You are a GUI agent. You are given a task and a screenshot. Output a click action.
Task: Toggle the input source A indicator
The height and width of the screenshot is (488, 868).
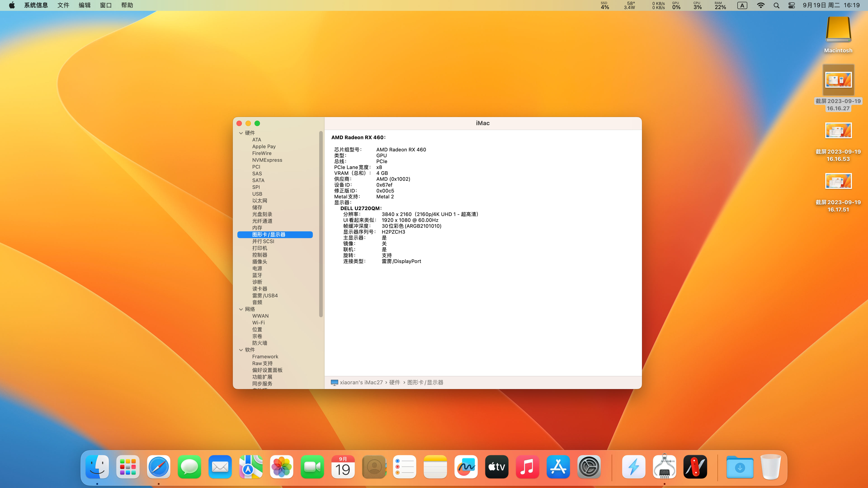pyautogui.click(x=742, y=5)
